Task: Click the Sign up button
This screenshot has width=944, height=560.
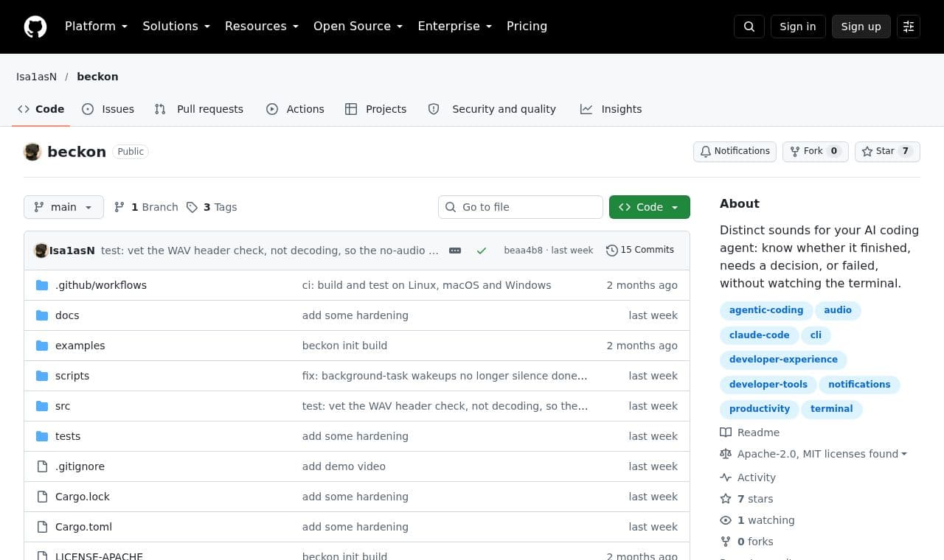Action: point(861,27)
